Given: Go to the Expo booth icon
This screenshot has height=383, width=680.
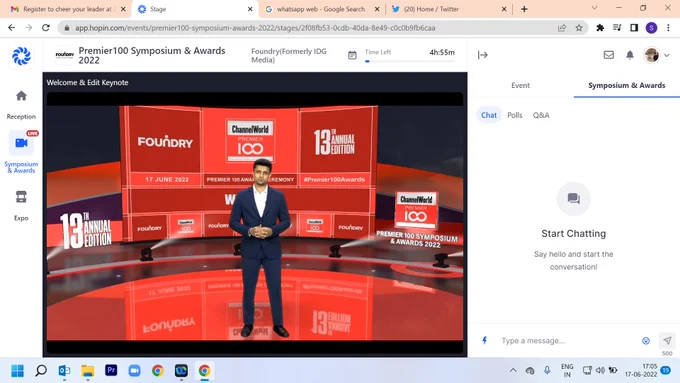Looking at the screenshot, I should [21, 197].
